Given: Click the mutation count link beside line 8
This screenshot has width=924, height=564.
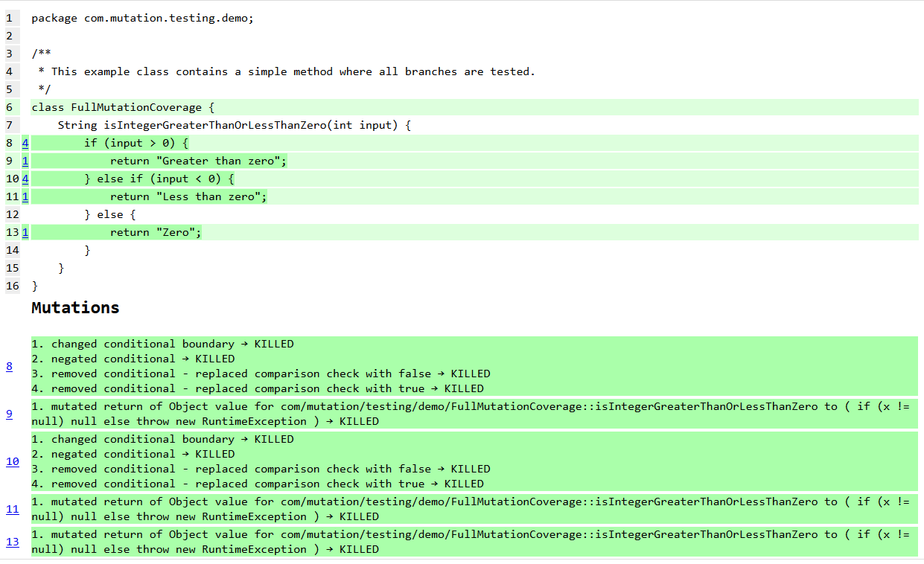Looking at the screenshot, I should point(25,143).
